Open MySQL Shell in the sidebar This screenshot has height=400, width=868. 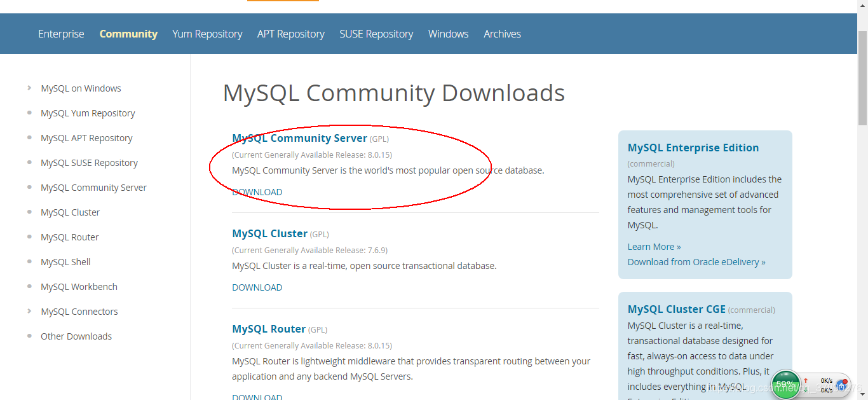(x=65, y=262)
